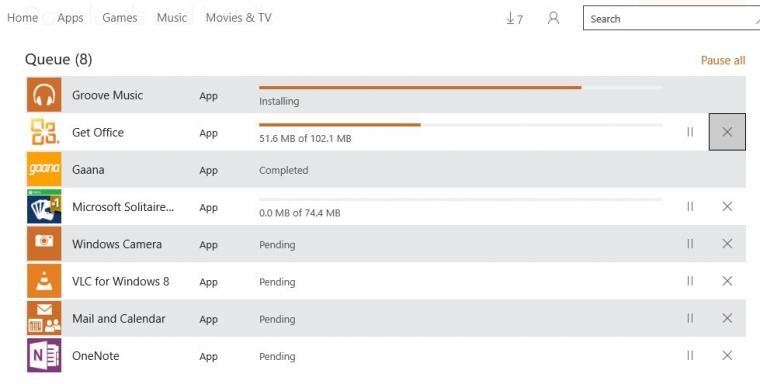The height and width of the screenshot is (384, 760).
Task: Click the Gaana app icon
Action: 44,169
